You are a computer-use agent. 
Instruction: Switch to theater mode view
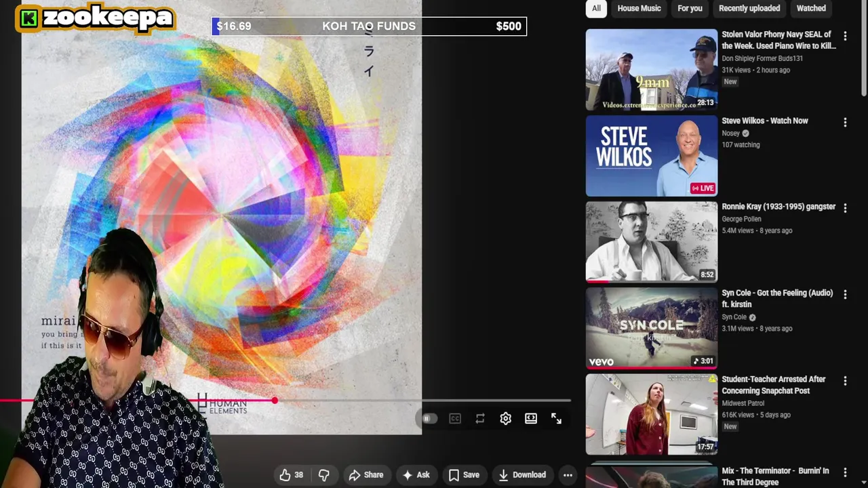pos(531,419)
